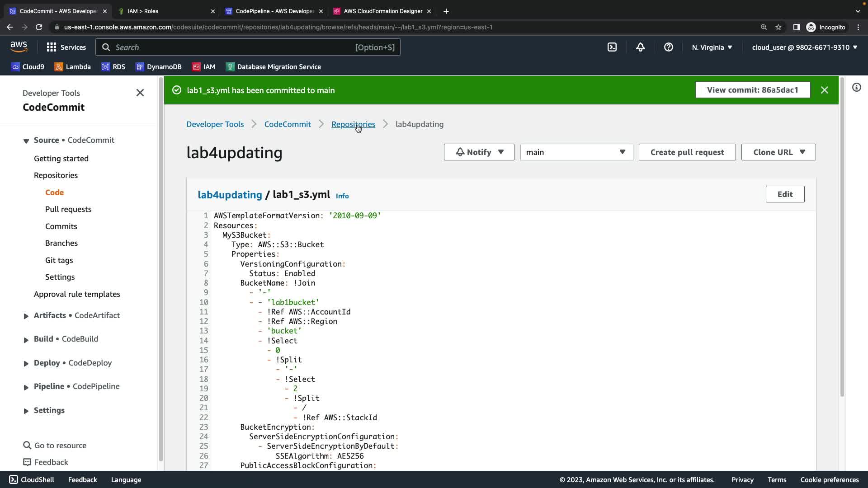Open the notifications bell icon
The image size is (868, 488).
pos(640,47)
